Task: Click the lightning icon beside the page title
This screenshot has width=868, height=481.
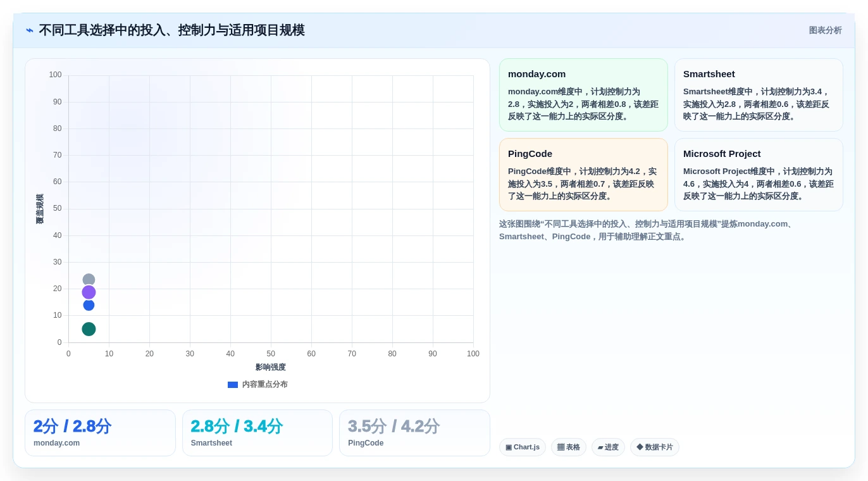Action: click(x=30, y=30)
